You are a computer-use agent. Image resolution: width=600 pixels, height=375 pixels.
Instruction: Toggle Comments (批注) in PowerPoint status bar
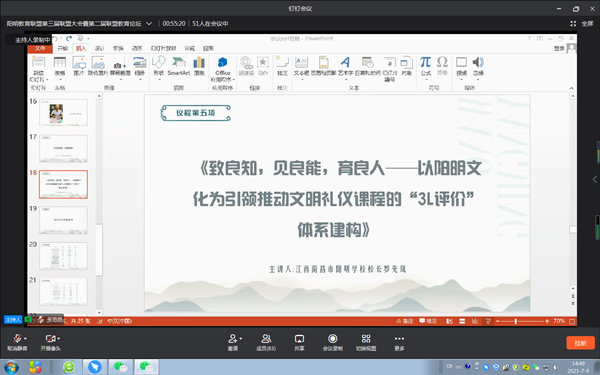tap(428, 321)
